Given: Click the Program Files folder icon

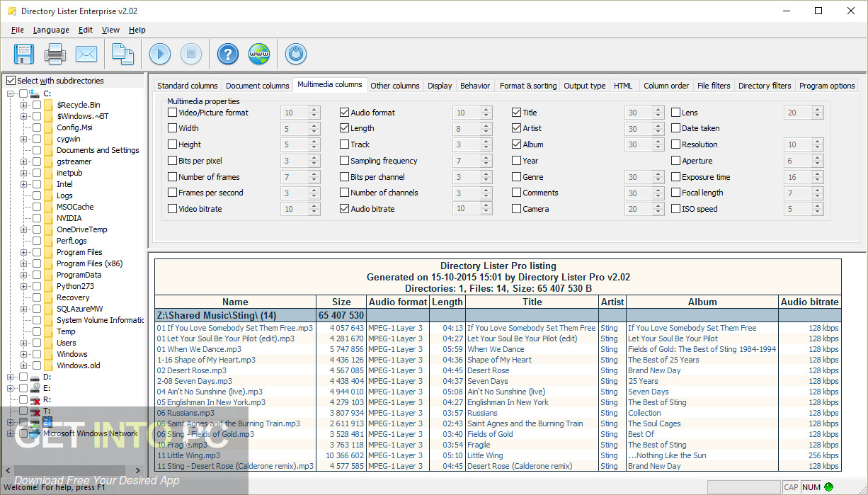Looking at the screenshot, I should pyautogui.click(x=48, y=252).
